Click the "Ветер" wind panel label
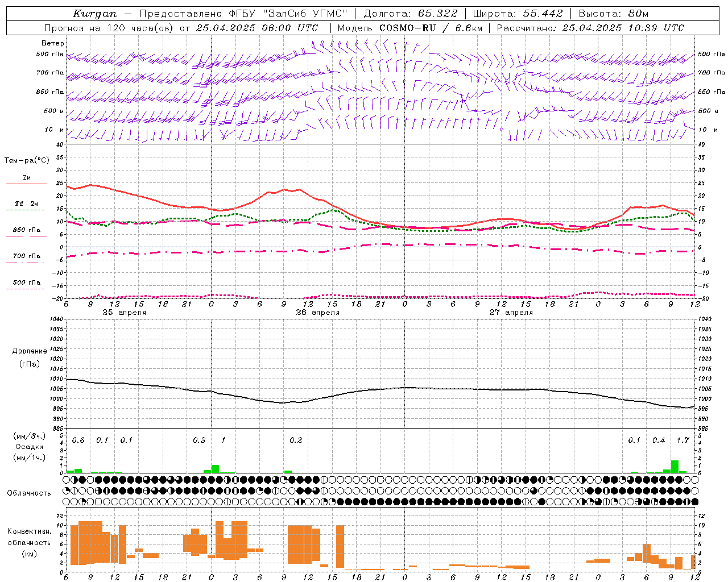 (53, 43)
